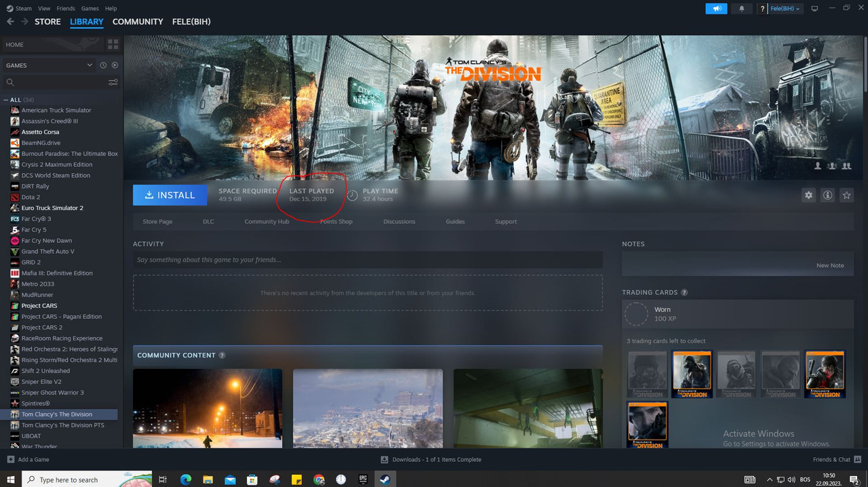Click the single friend icon on banner

click(818, 165)
